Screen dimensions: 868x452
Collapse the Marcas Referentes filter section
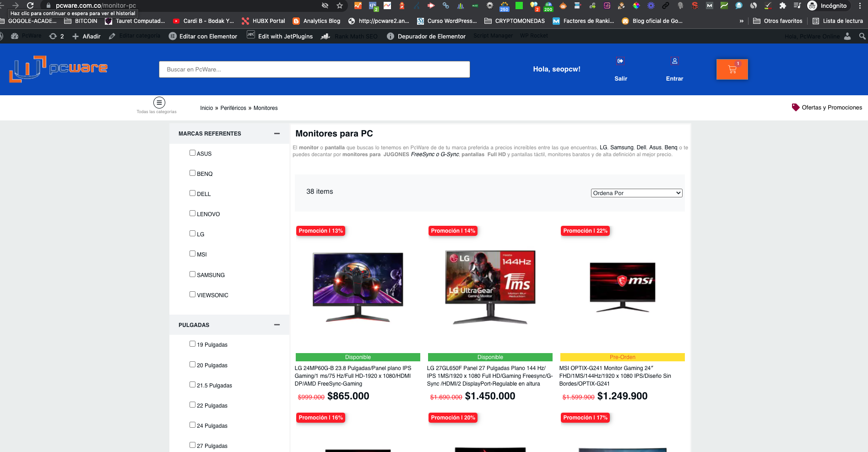tap(277, 134)
